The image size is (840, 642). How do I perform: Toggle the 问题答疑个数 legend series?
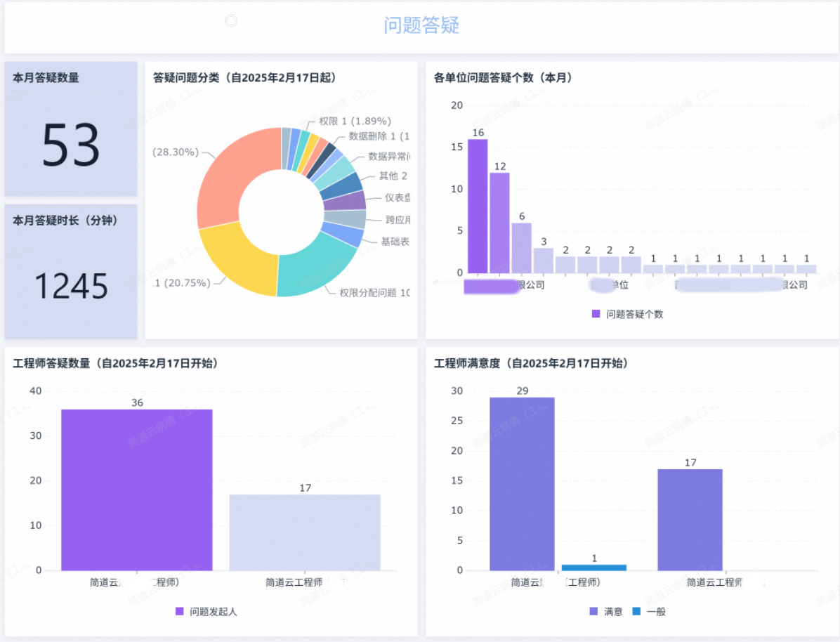tap(627, 314)
